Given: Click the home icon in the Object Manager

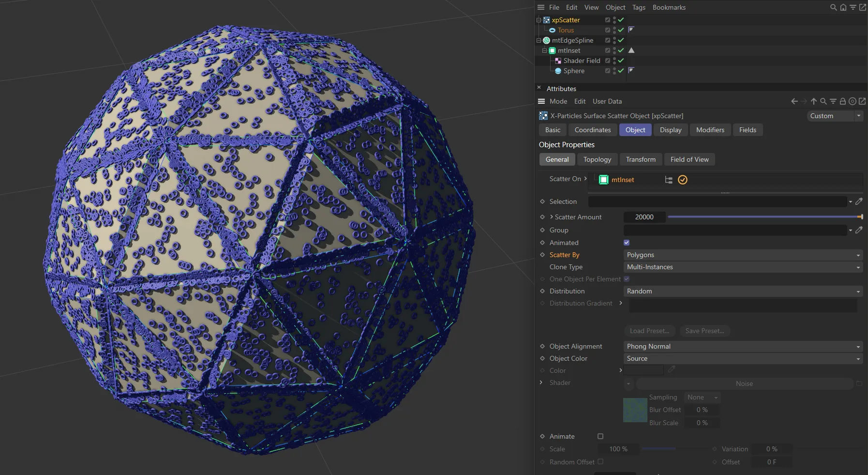Looking at the screenshot, I should coord(843,7).
